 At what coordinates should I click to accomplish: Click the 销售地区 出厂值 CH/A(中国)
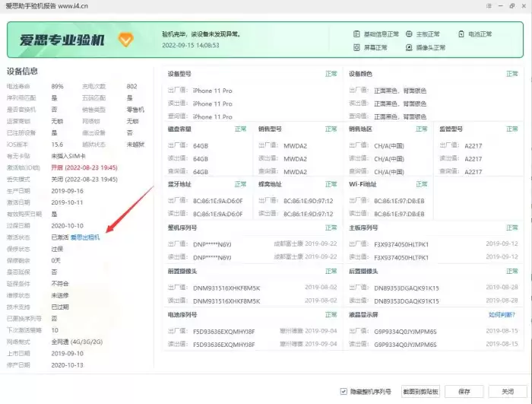[x=389, y=146]
